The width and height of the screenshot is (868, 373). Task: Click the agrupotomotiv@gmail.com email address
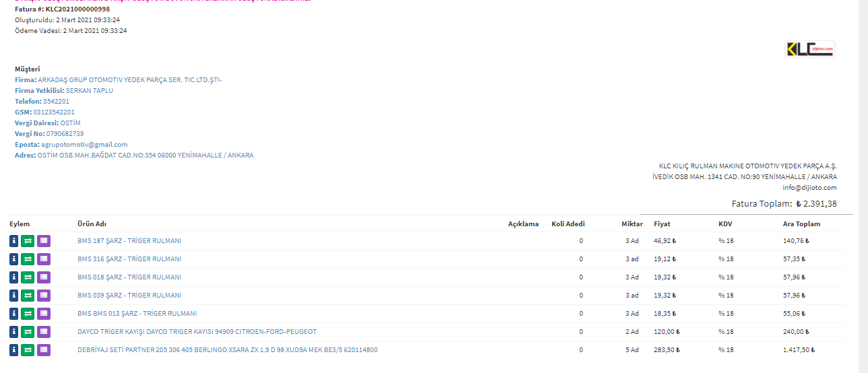(x=84, y=145)
